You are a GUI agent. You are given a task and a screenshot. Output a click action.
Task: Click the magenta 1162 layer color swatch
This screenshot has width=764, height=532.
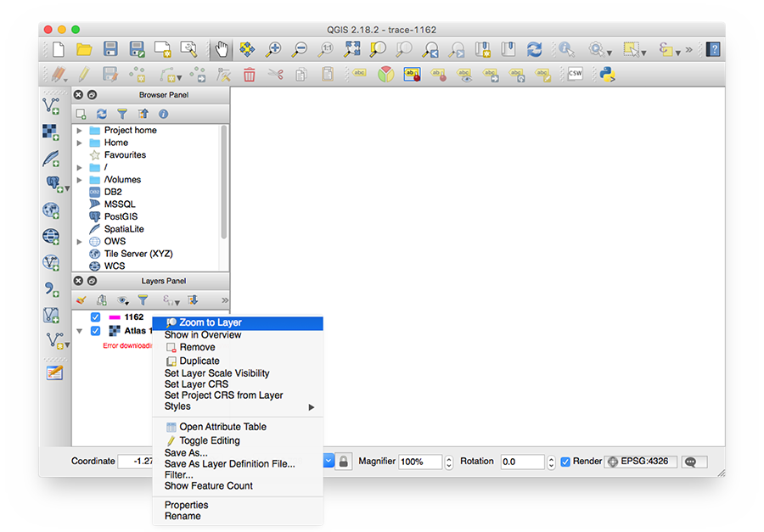click(115, 317)
